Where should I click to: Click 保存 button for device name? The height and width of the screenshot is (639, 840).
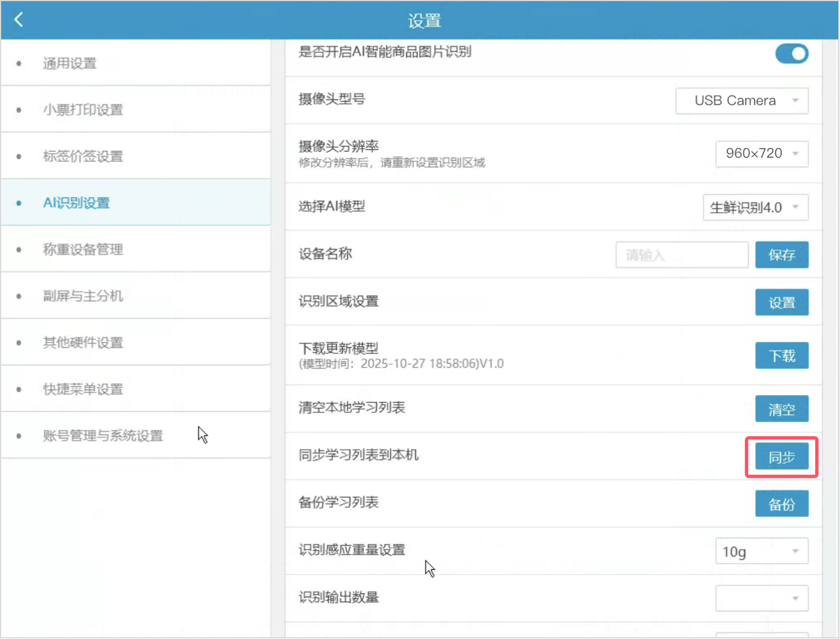point(782,255)
